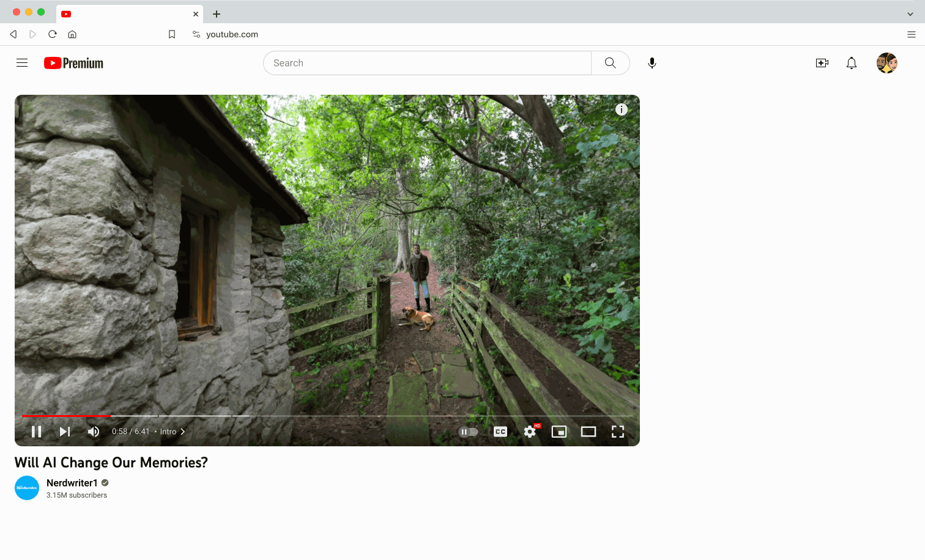Open notifications bell

(x=852, y=63)
